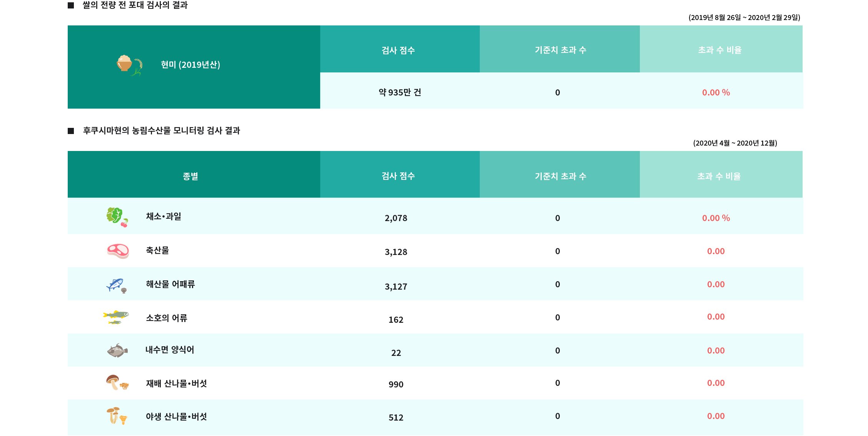Click the 0.00 % ratio for rice

pos(716,92)
